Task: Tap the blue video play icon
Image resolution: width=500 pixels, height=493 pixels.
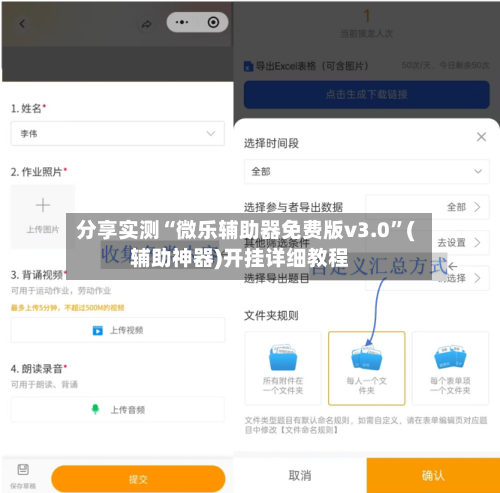Action: (x=98, y=330)
